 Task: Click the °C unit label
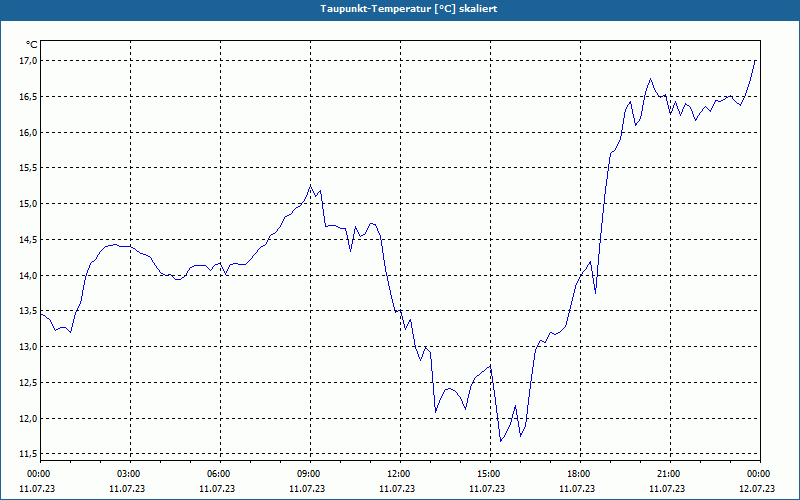pos(32,45)
